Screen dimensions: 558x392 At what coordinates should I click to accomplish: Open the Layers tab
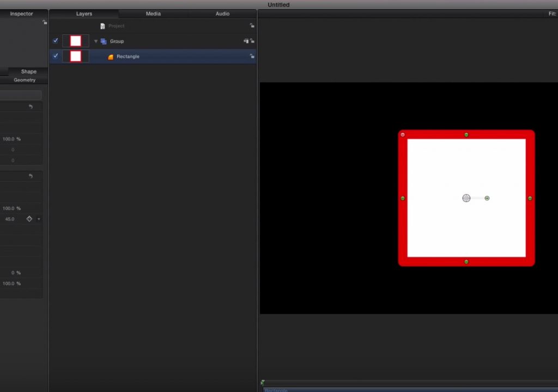(84, 14)
